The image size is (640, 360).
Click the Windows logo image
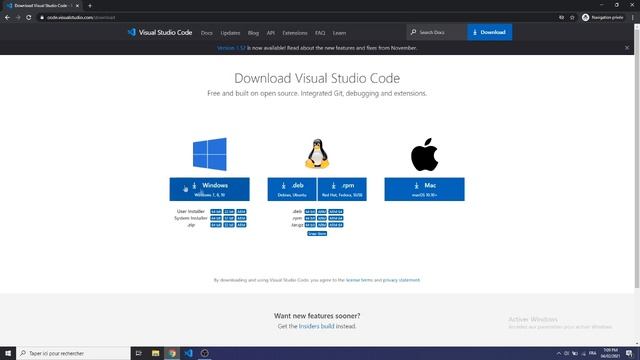point(209,154)
